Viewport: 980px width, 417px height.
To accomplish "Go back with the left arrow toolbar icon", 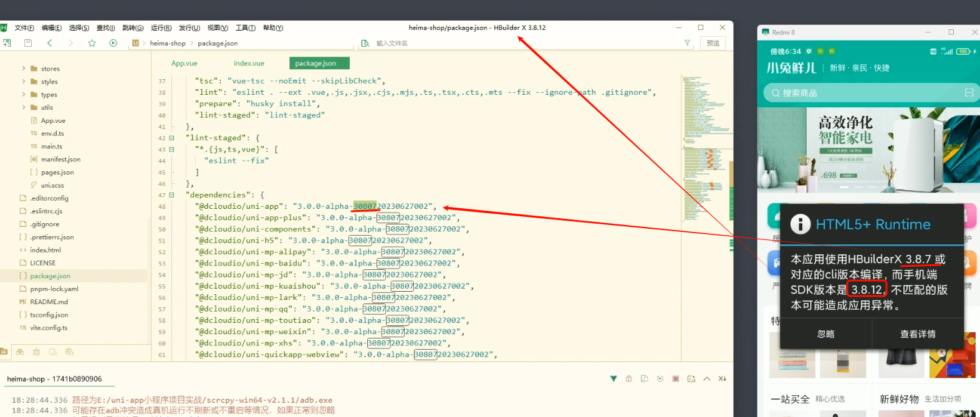I will (49, 43).
